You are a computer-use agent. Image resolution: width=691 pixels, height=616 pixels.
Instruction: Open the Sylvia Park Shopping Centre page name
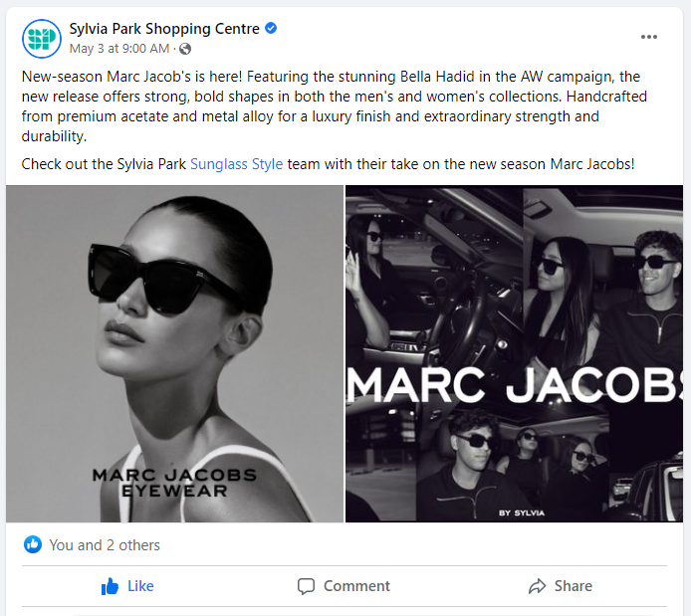tap(164, 29)
